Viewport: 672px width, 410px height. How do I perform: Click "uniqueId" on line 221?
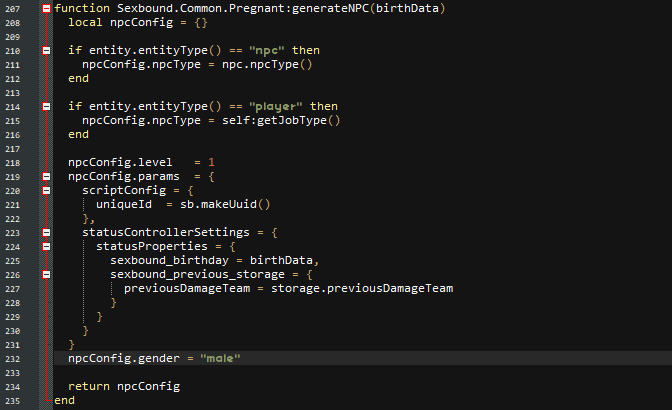pos(124,204)
